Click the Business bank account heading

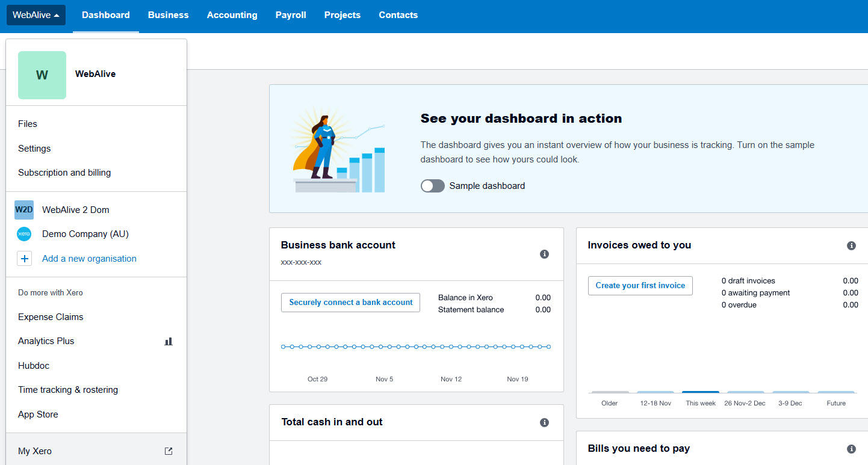pyautogui.click(x=338, y=245)
